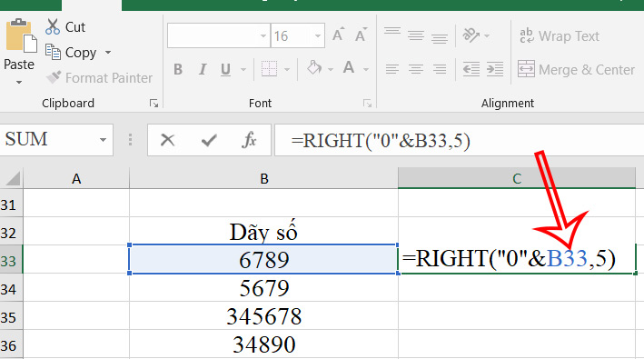Open Orientation dropdown arrow

pos(487,36)
